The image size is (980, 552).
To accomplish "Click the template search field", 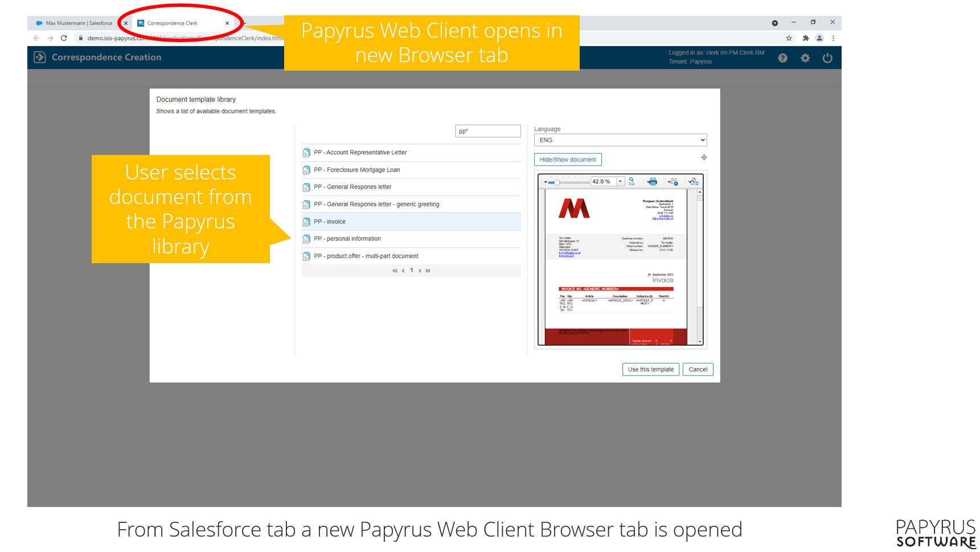I will [488, 131].
